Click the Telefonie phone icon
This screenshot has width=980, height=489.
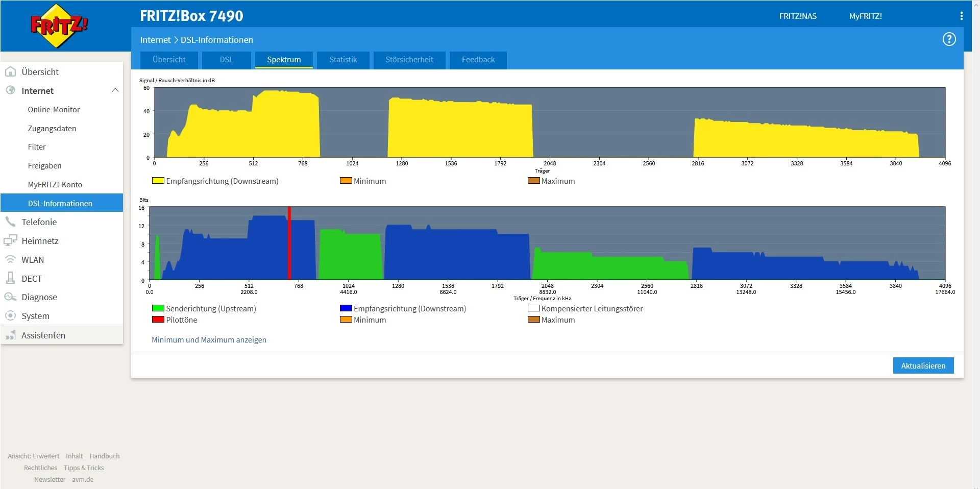[10, 222]
